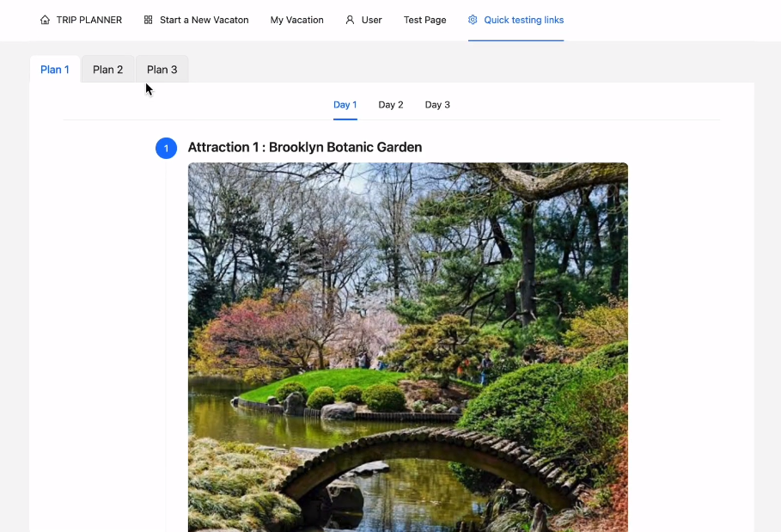Go to My Vacation in the navigation
Screen dimensions: 781x532
click(x=296, y=20)
